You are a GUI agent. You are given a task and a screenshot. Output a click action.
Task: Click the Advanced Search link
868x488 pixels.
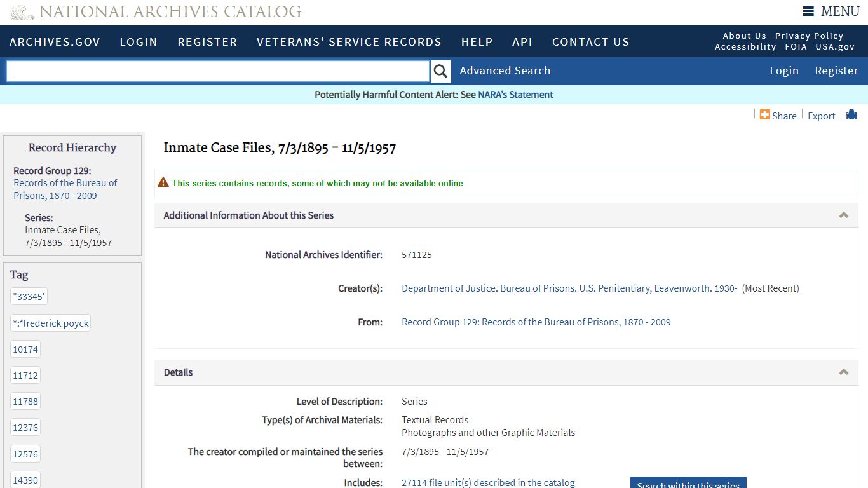click(x=505, y=71)
